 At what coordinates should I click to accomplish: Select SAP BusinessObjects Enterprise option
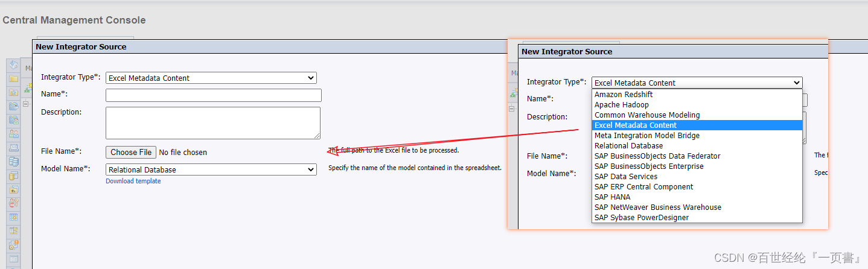(x=697, y=166)
